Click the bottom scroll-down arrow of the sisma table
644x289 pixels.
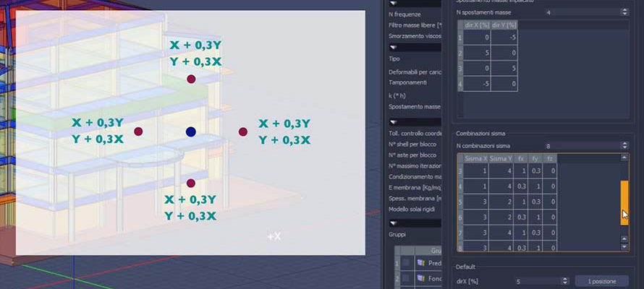tap(624, 247)
